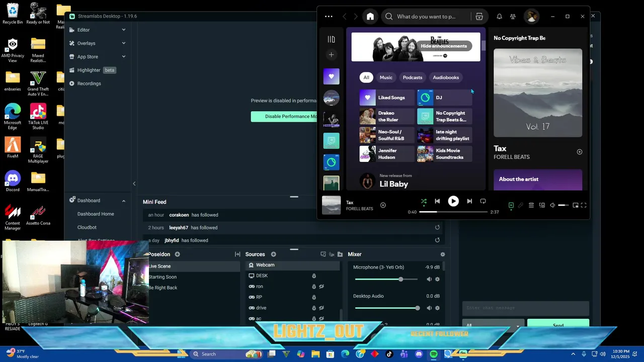644x362 pixels.
Task: Open Connect to a device in Spotify
Action: [542, 205]
